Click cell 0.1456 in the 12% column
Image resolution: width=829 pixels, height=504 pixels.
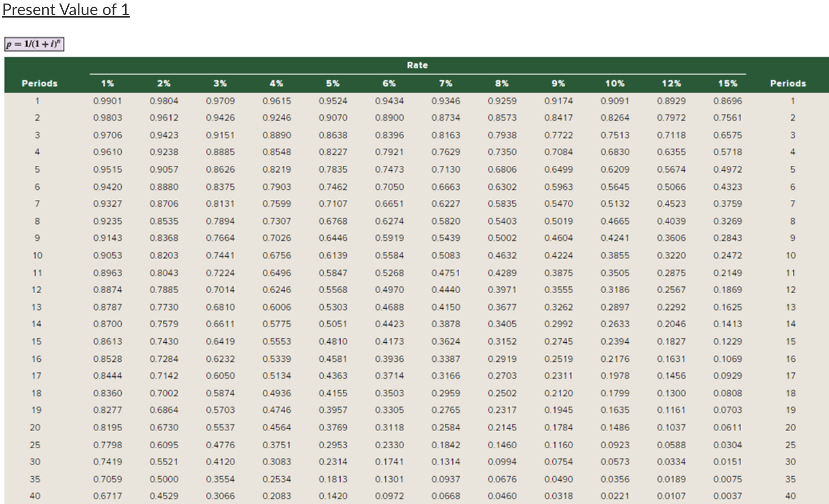coord(671,375)
